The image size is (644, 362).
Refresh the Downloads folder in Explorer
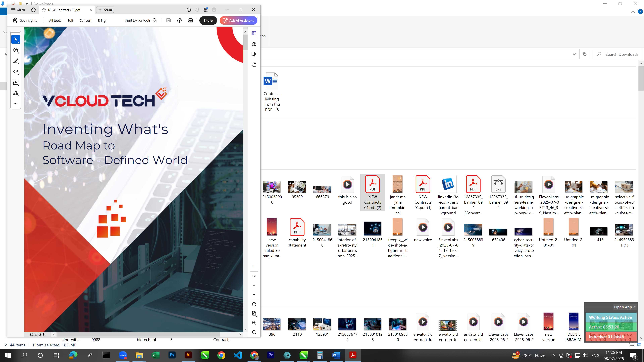585,54
